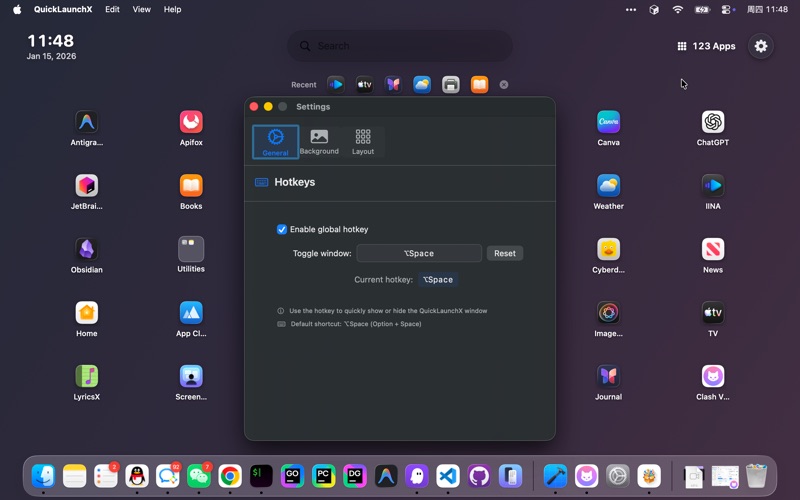Launch Apifox from the app grid
Viewport: 800px width, 500px height.
click(191, 122)
